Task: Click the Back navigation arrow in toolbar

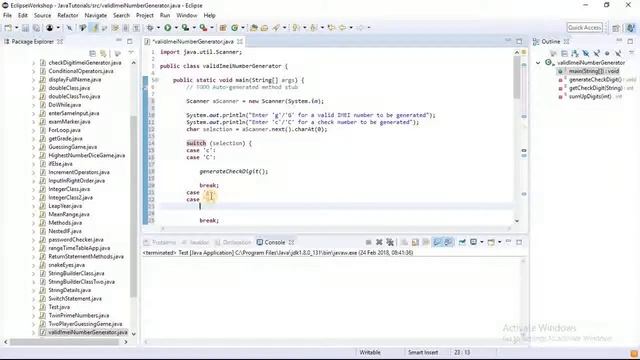Action: tap(342, 28)
